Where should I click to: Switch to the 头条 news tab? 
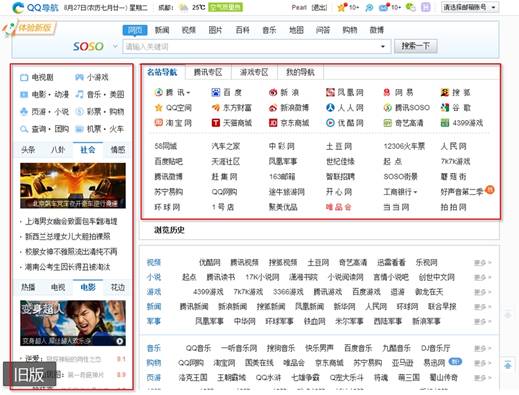coord(28,150)
